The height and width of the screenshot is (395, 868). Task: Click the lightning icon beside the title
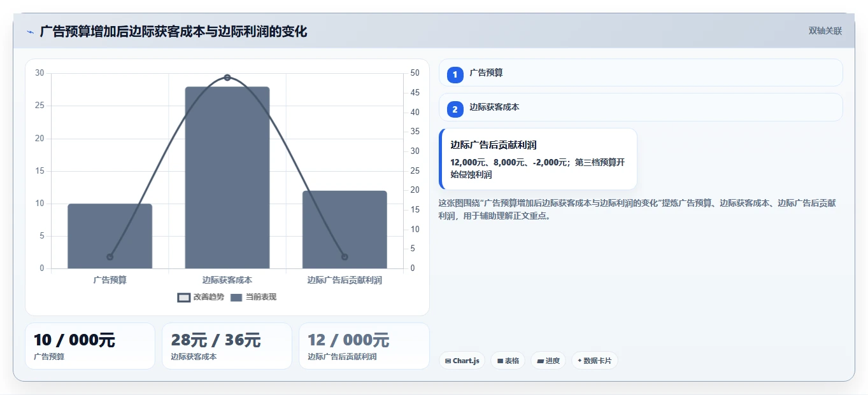[31, 32]
